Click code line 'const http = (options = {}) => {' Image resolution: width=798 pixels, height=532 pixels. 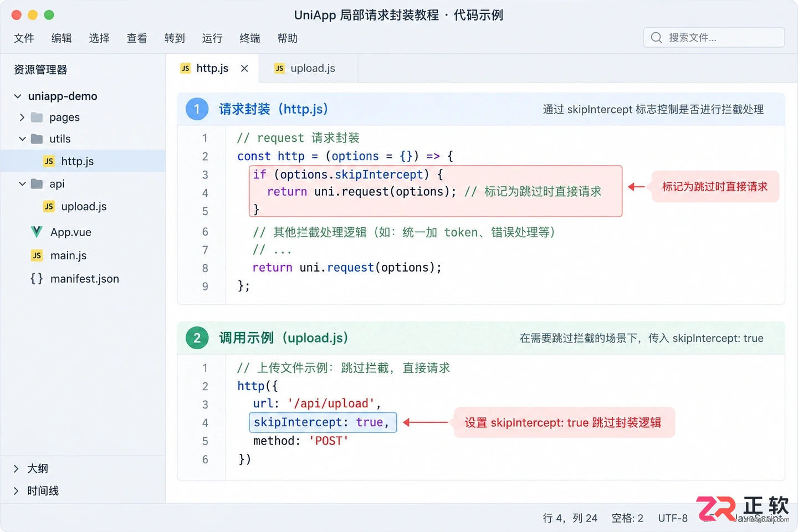[345, 156]
